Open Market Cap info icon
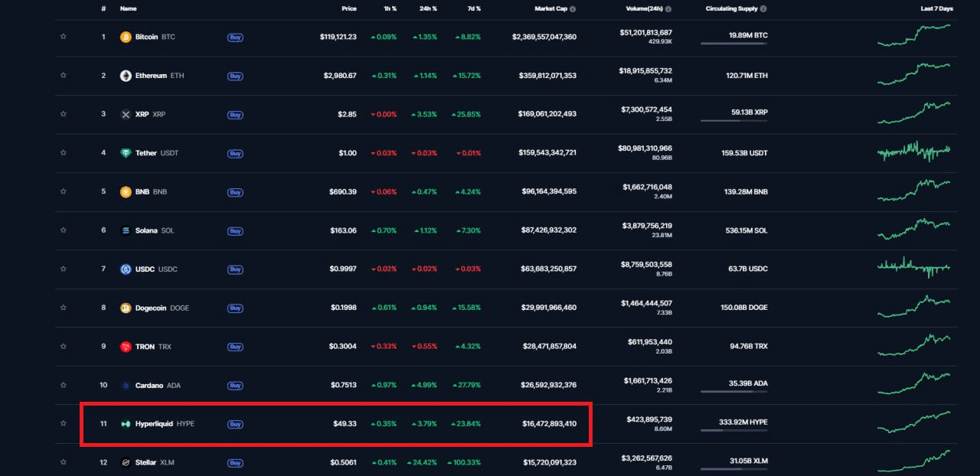The width and height of the screenshot is (980, 476). point(573,9)
